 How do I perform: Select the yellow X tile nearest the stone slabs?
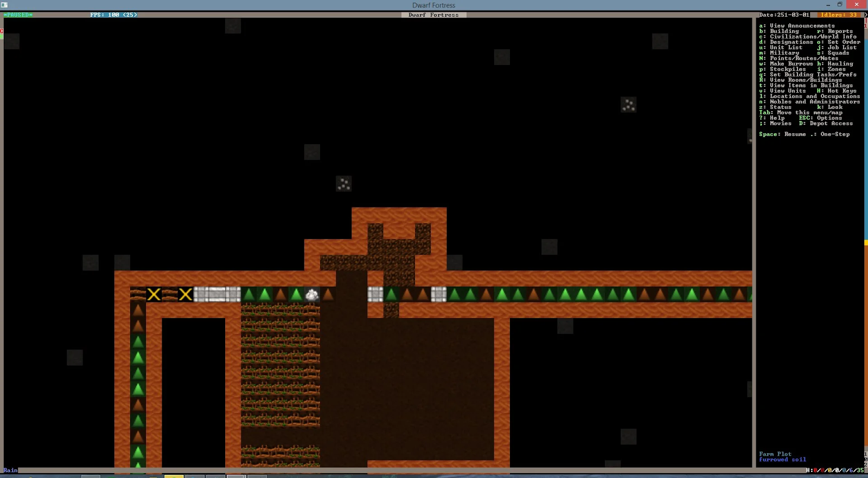coord(186,295)
